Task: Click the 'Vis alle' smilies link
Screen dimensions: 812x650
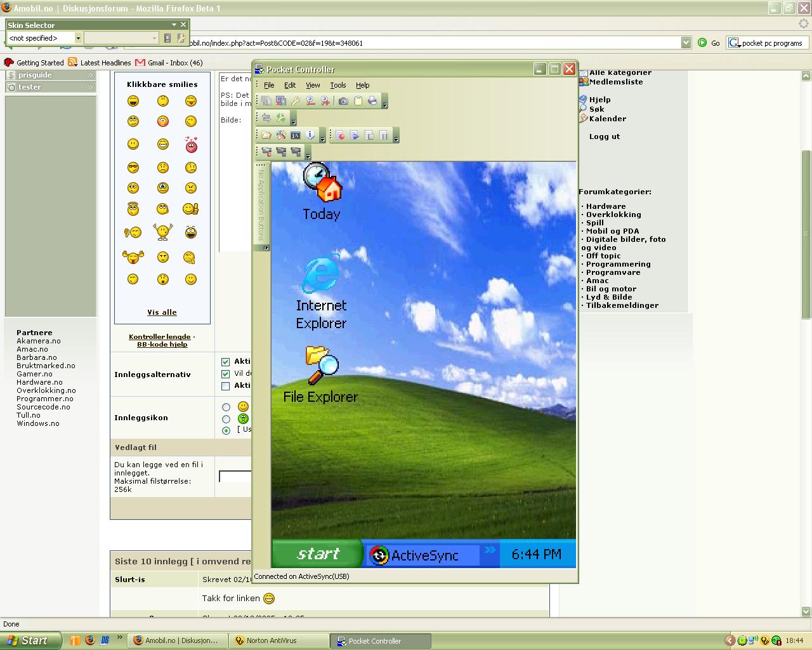Action: pyautogui.click(x=162, y=312)
